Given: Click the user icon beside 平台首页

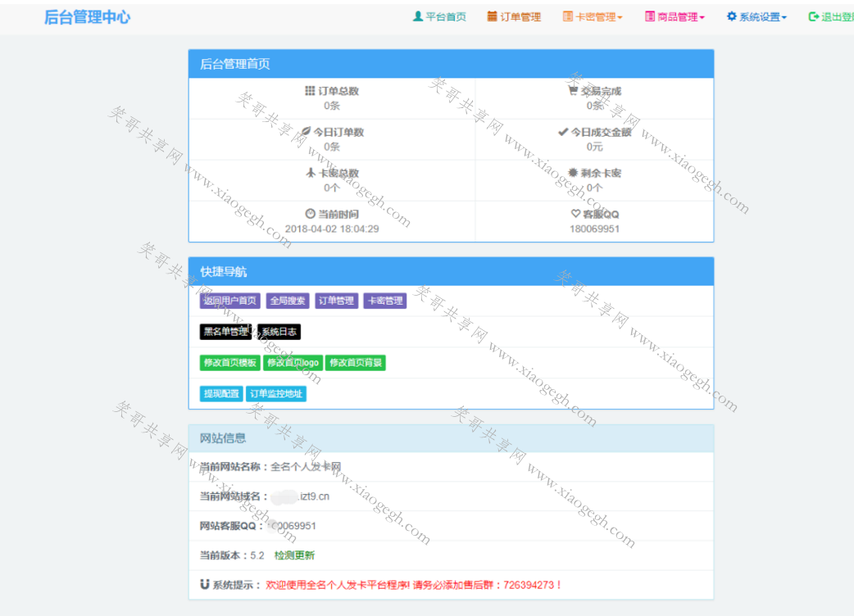Looking at the screenshot, I should 418,16.
